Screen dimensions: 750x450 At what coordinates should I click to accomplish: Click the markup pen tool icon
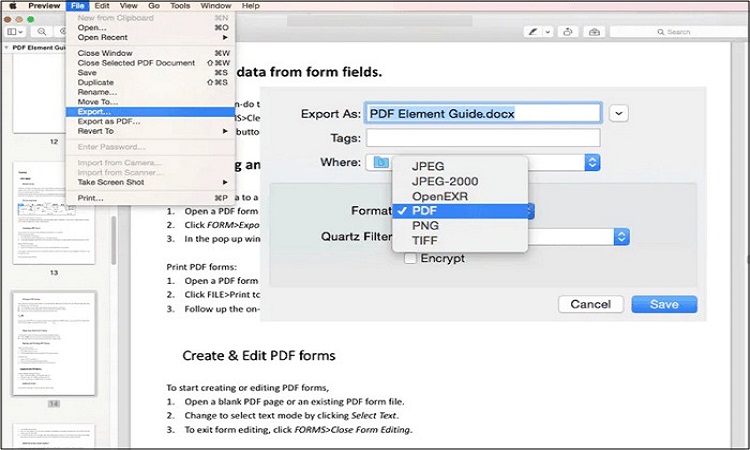531,32
